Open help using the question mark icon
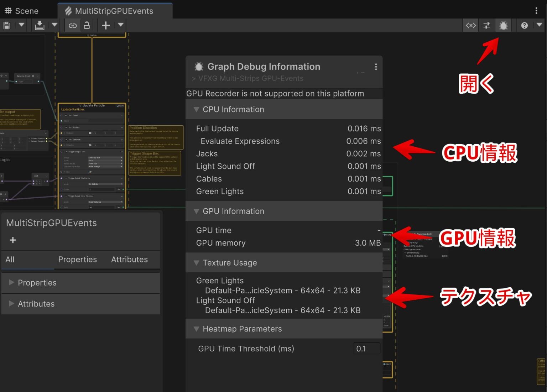Image resolution: width=547 pixels, height=392 pixels. point(524,25)
